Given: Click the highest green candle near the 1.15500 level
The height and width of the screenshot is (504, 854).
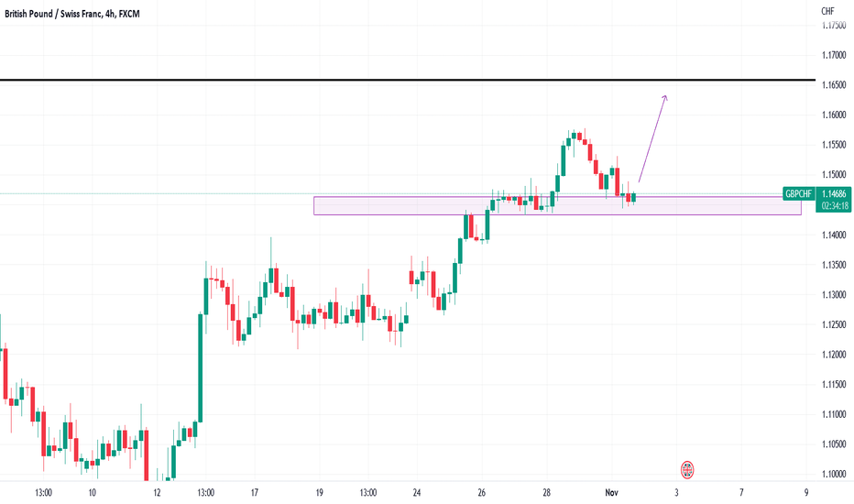Looking at the screenshot, I should 574,135.
